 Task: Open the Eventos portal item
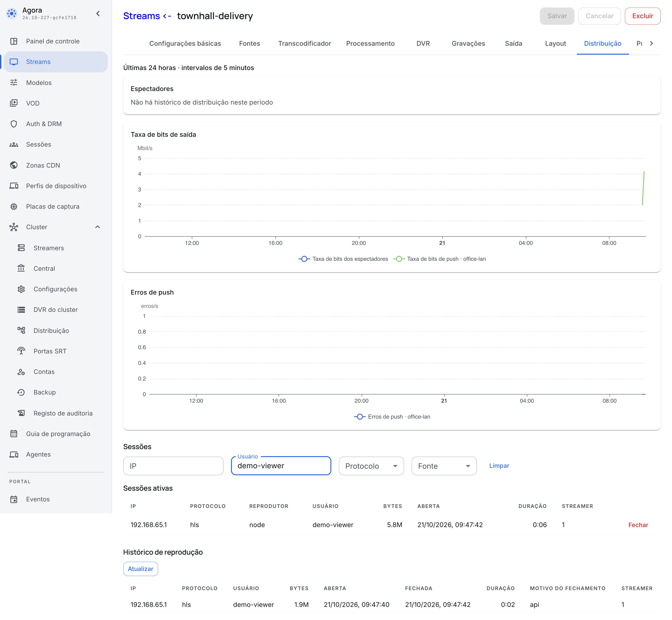56,499
